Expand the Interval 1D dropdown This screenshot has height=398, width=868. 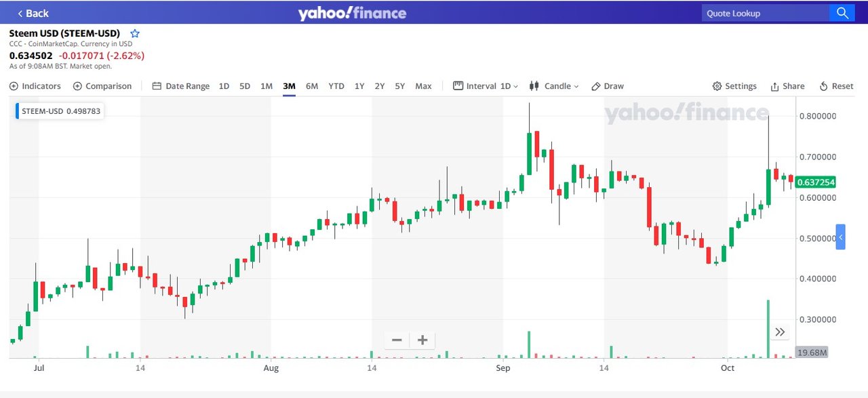[486, 86]
